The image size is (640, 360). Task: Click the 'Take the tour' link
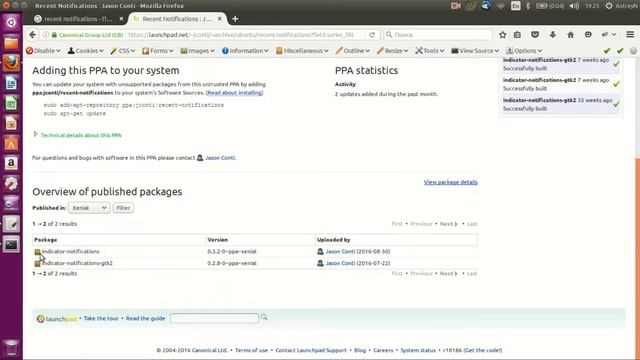tap(101, 318)
